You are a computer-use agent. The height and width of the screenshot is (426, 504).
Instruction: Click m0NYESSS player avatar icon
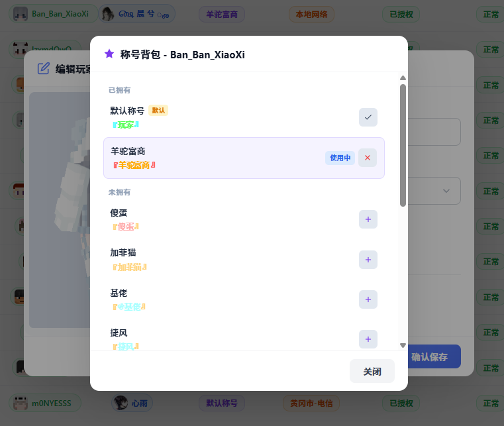point(21,403)
